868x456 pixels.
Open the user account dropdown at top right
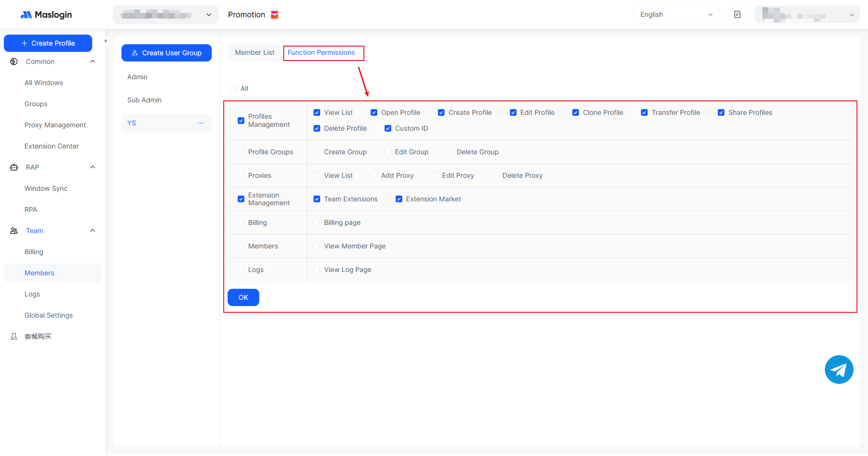pyautogui.click(x=807, y=14)
